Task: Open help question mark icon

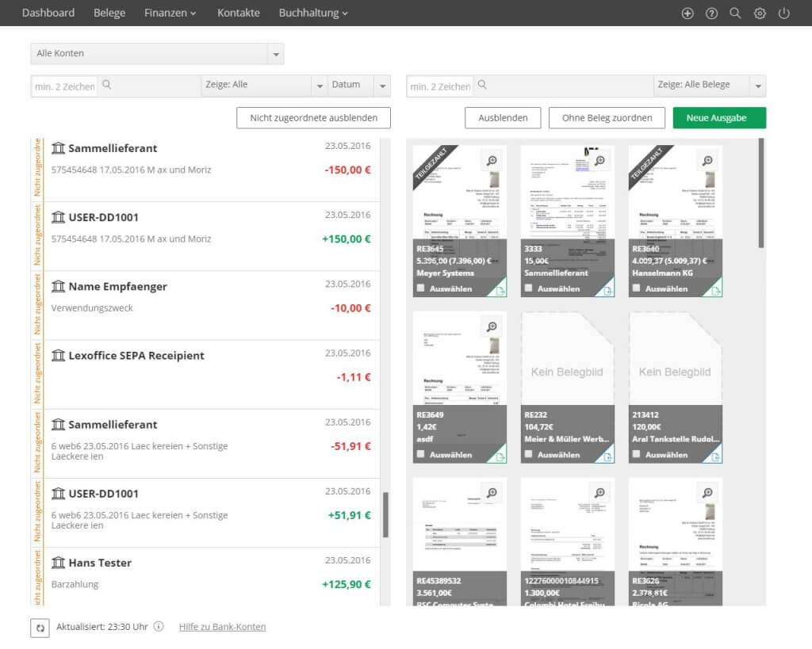Action: coord(711,13)
